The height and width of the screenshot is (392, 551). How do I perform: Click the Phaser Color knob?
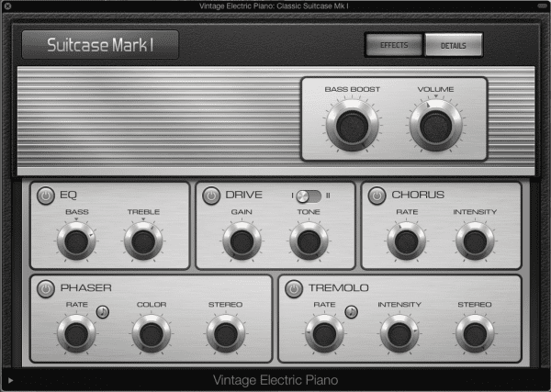151,333
